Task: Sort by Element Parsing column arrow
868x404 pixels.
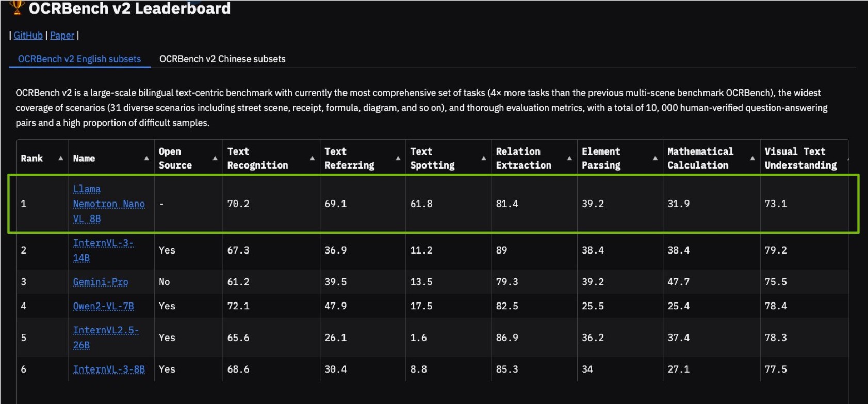Action: pyautogui.click(x=655, y=158)
